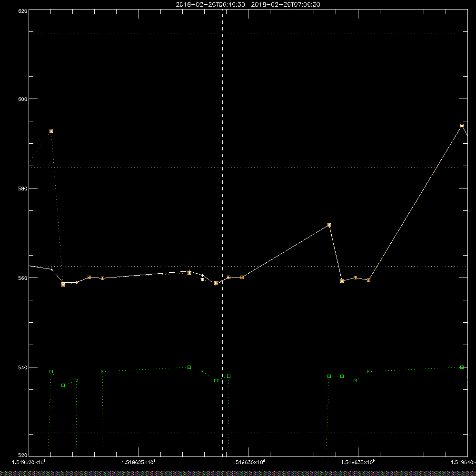Click the 540 y-axis label
Image resolution: width=476 pixels, height=476 pixels.
click(23, 367)
